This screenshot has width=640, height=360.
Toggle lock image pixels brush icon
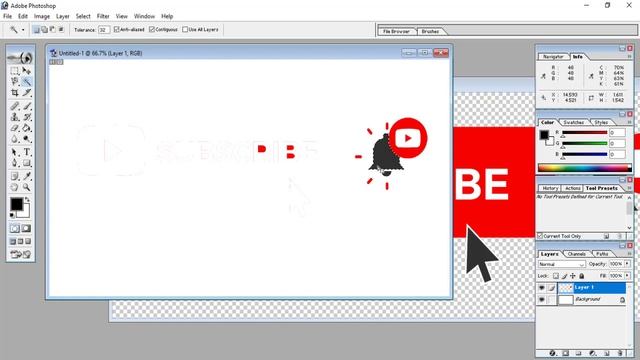click(564, 276)
